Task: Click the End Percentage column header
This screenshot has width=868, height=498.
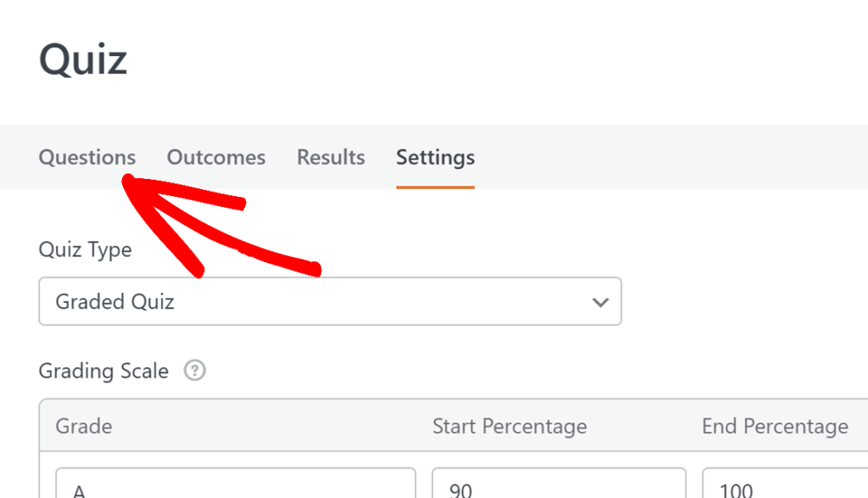Action: pos(775,426)
